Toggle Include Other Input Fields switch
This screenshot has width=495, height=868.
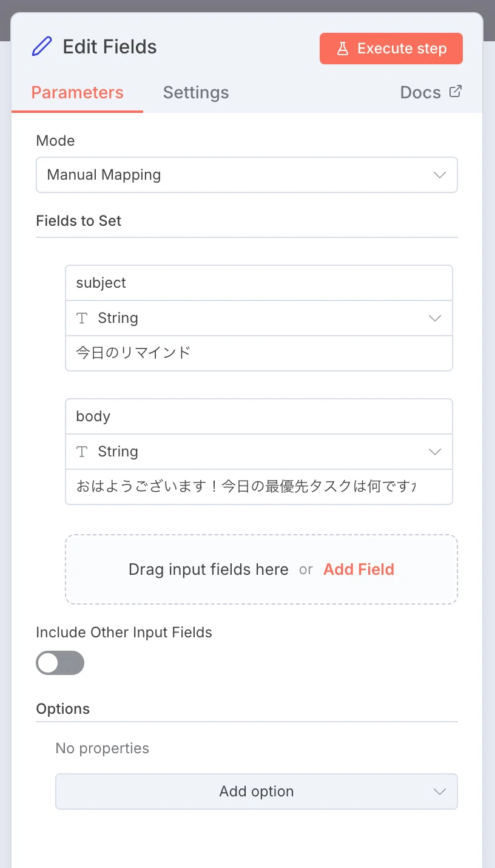[x=60, y=663]
